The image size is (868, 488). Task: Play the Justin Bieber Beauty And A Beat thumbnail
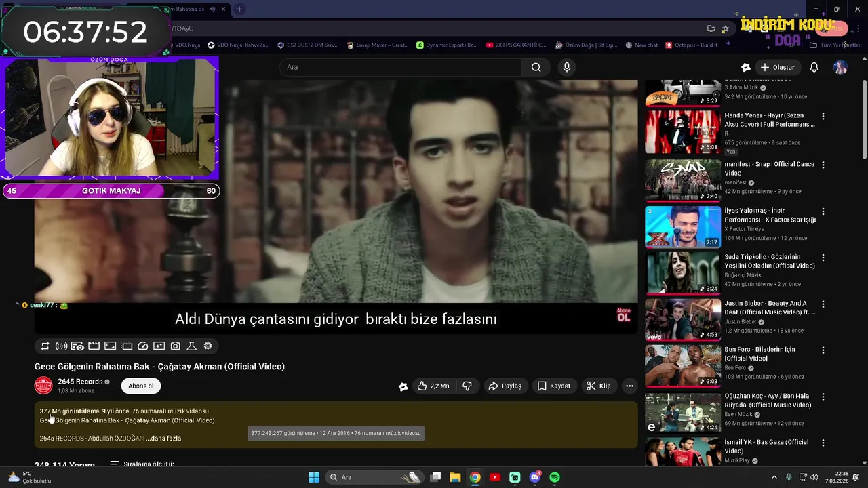[x=683, y=319]
